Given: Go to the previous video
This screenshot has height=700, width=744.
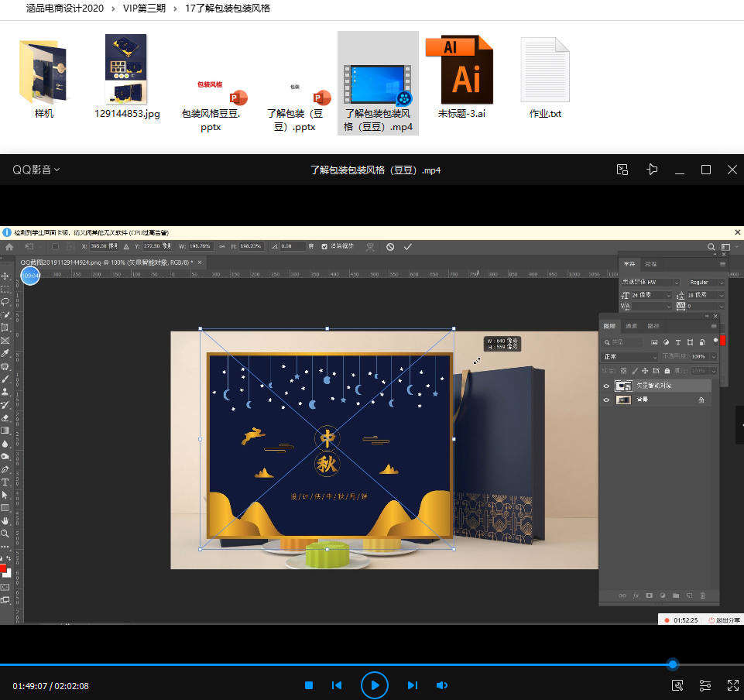Looking at the screenshot, I should click(x=337, y=685).
